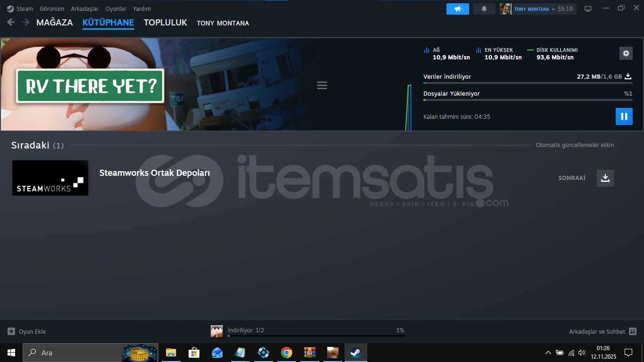Open the Yardım menu

click(142, 9)
